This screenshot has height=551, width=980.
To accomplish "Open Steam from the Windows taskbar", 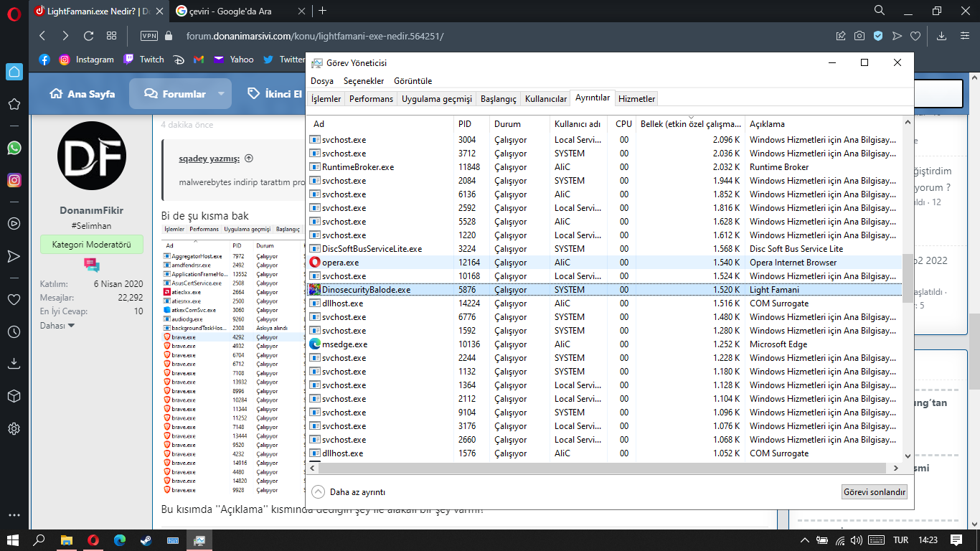I will (146, 540).
